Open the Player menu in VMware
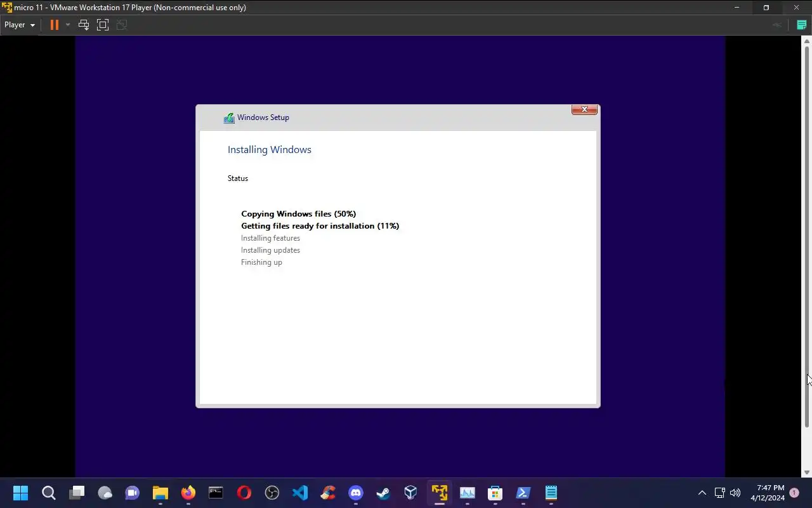The image size is (812, 508). tap(20, 25)
